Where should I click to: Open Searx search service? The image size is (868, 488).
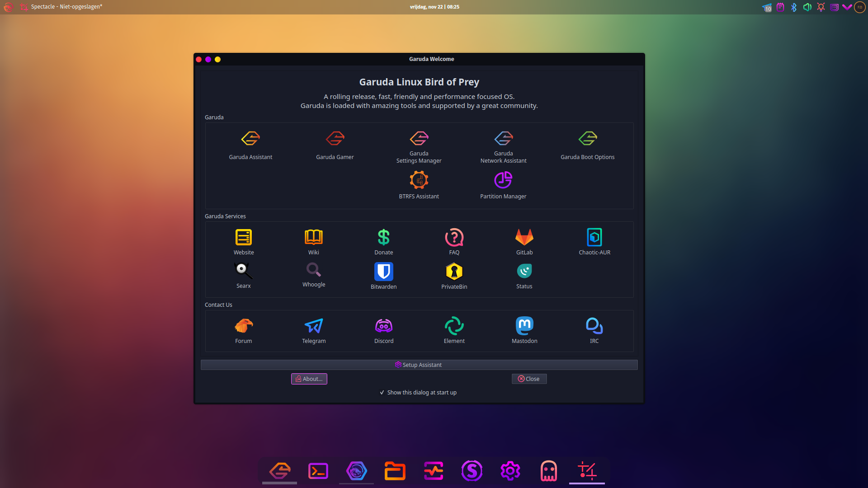(x=244, y=275)
